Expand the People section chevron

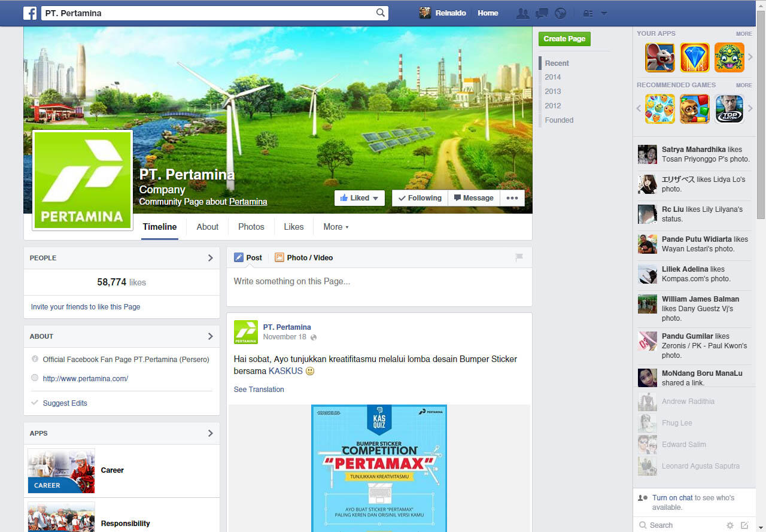pyautogui.click(x=210, y=258)
